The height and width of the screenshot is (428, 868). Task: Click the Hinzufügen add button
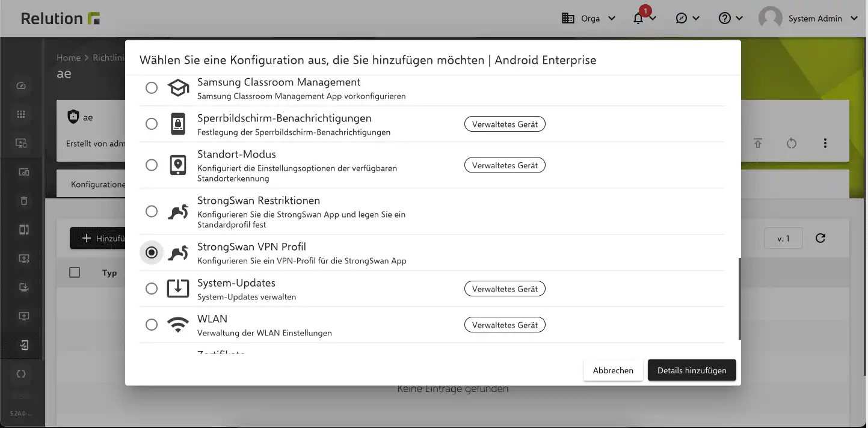point(98,238)
